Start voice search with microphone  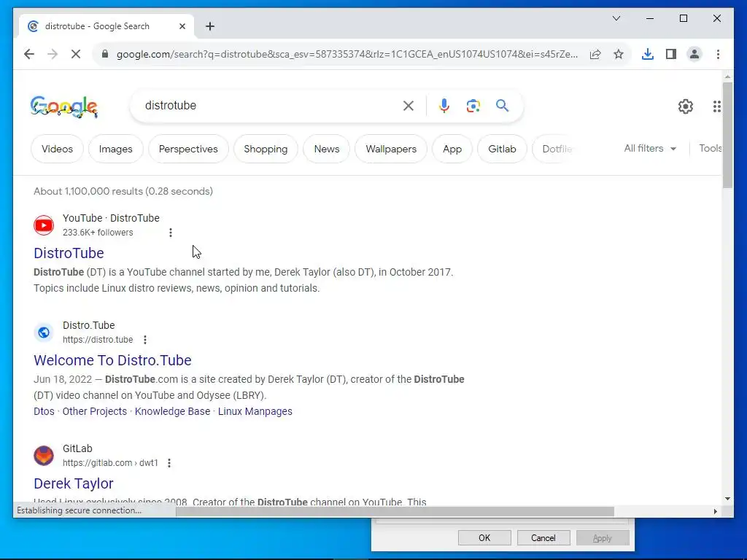click(444, 106)
